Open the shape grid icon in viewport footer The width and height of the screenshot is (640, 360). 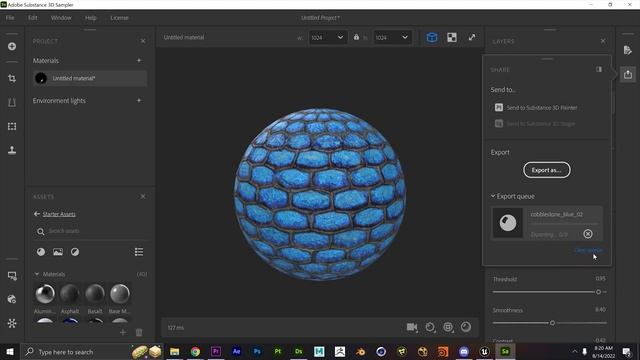[x=448, y=327]
